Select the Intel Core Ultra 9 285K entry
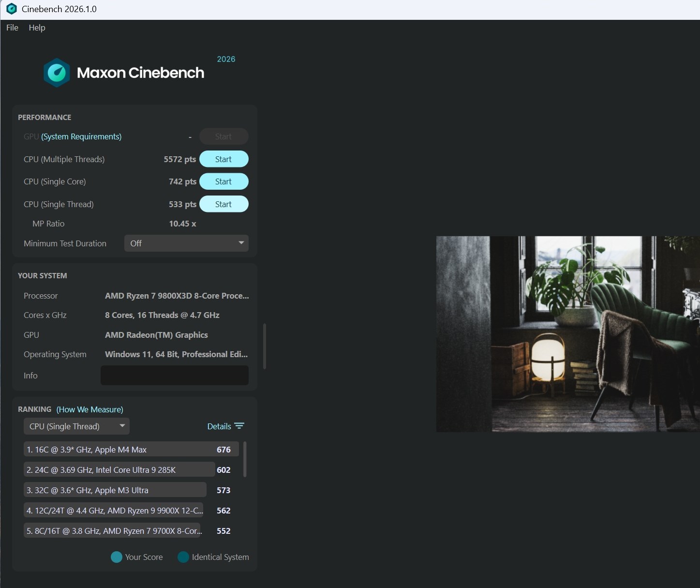 click(119, 469)
